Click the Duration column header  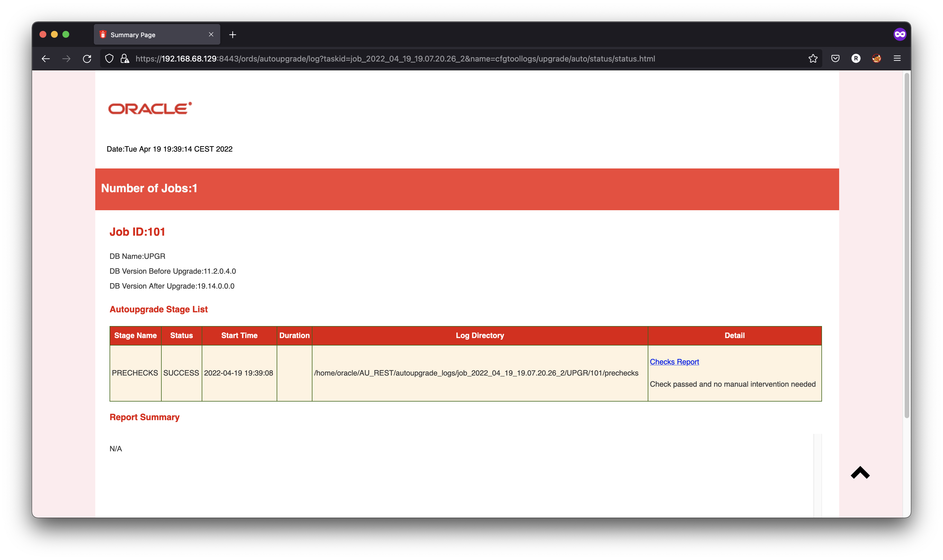pos(294,335)
